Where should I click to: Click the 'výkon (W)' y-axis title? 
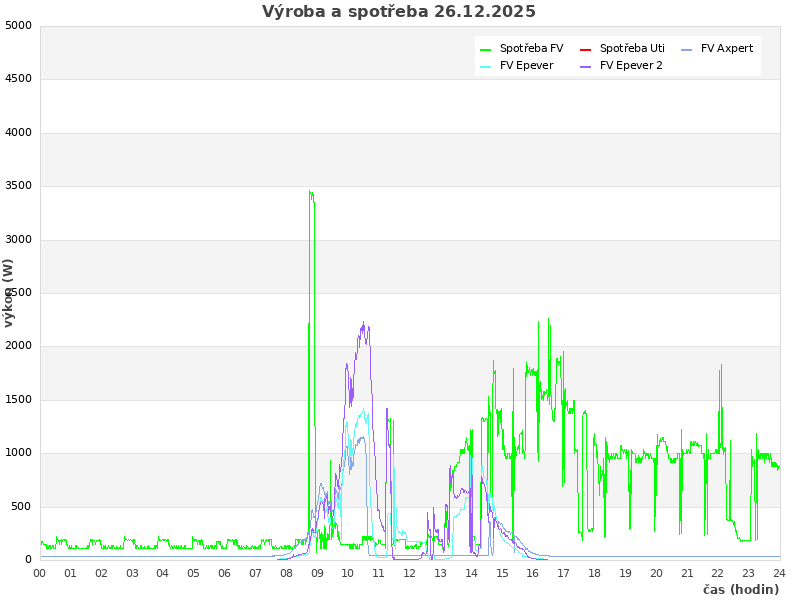[9, 292]
